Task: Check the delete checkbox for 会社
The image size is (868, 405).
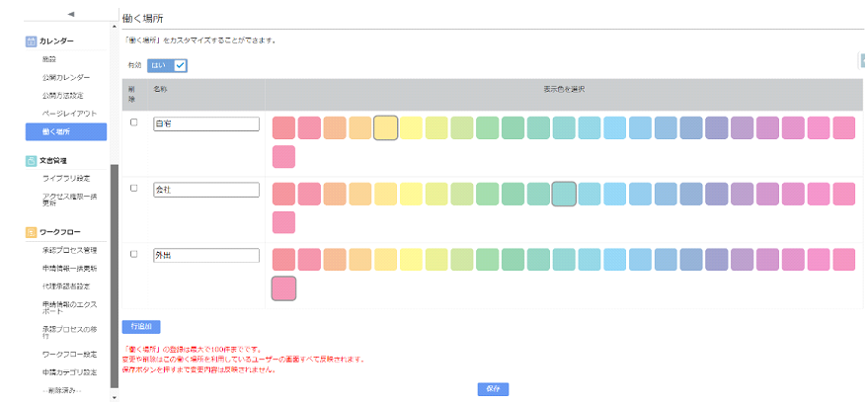Action: [x=134, y=188]
